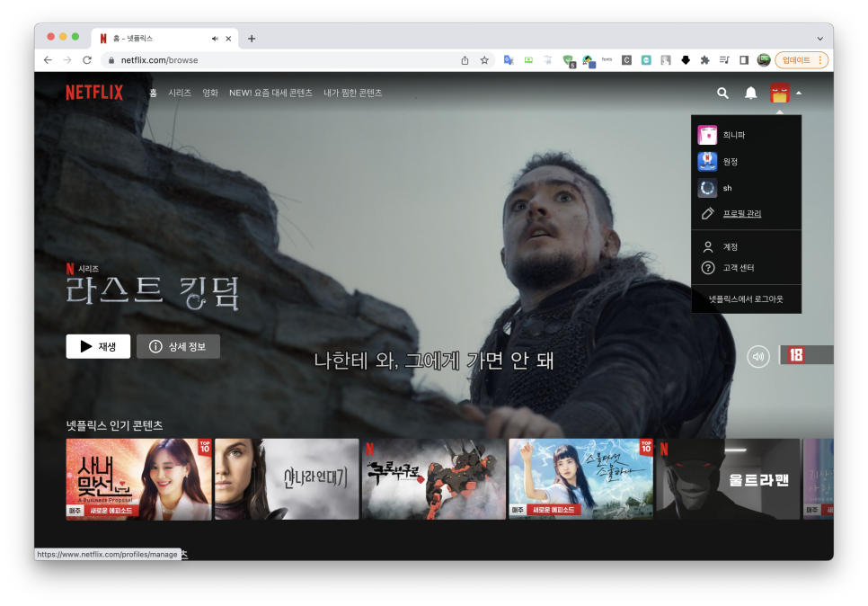Reload the Netflix page
868x606 pixels.
click(x=87, y=60)
